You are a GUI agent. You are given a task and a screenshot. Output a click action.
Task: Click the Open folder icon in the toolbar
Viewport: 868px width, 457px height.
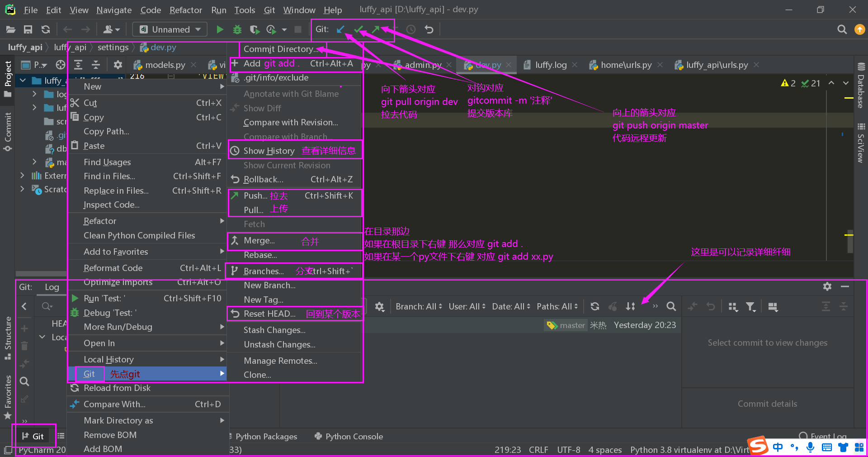click(10, 29)
